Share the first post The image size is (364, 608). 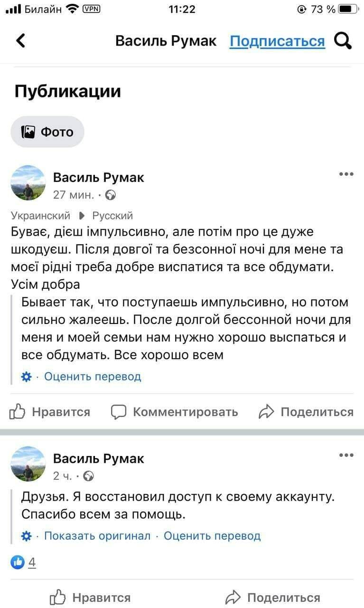pyautogui.click(x=306, y=412)
